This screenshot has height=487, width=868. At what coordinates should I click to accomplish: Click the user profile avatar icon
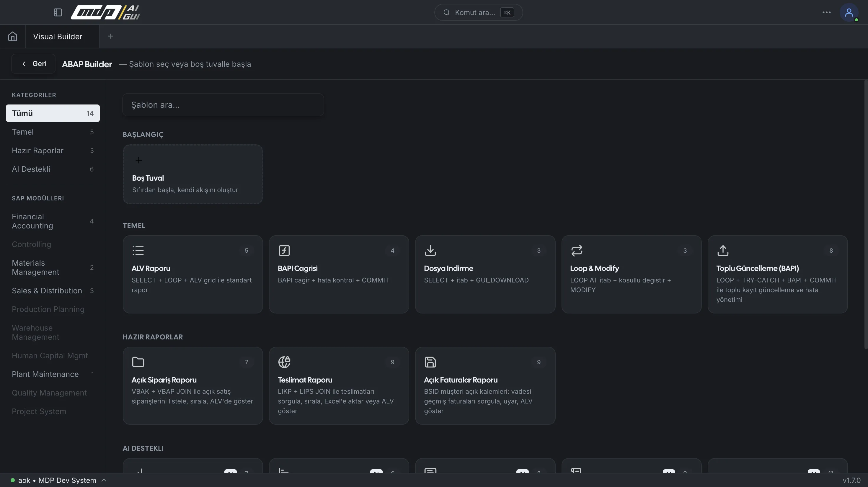pos(849,12)
